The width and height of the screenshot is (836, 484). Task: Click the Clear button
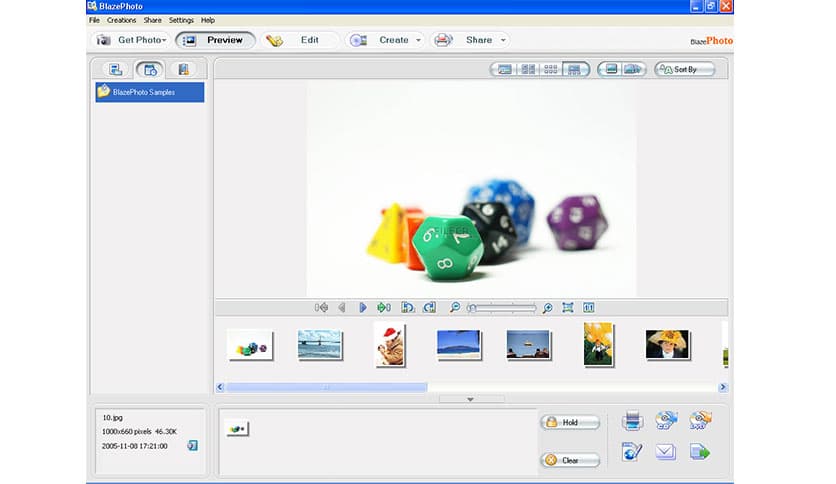pyautogui.click(x=570, y=461)
